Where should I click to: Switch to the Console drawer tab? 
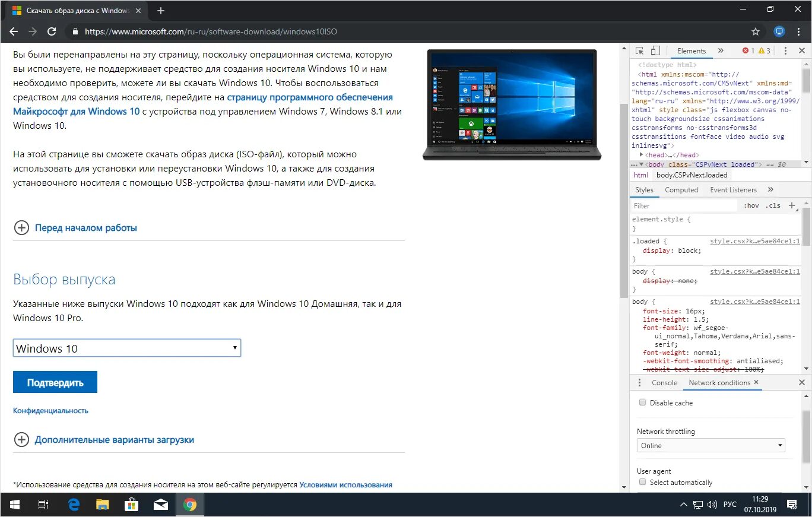tap(664, 383)
